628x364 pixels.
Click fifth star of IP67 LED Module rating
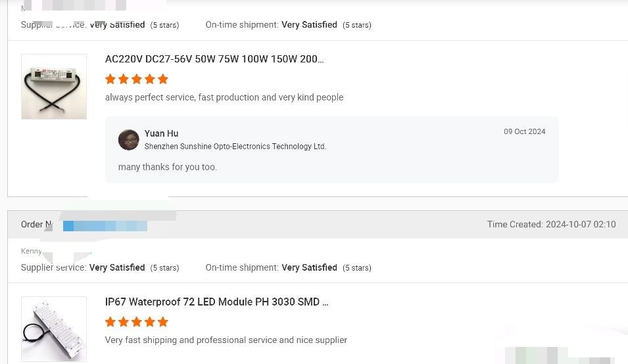[163, 322]
